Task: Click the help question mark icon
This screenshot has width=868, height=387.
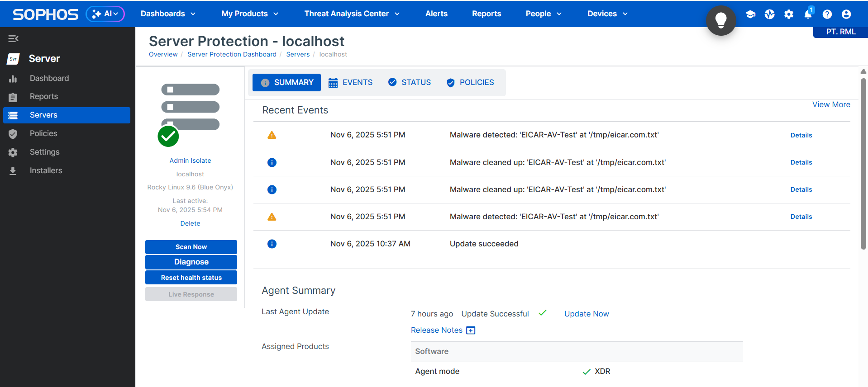Action: pyautogui.click(x=827, y=14)
